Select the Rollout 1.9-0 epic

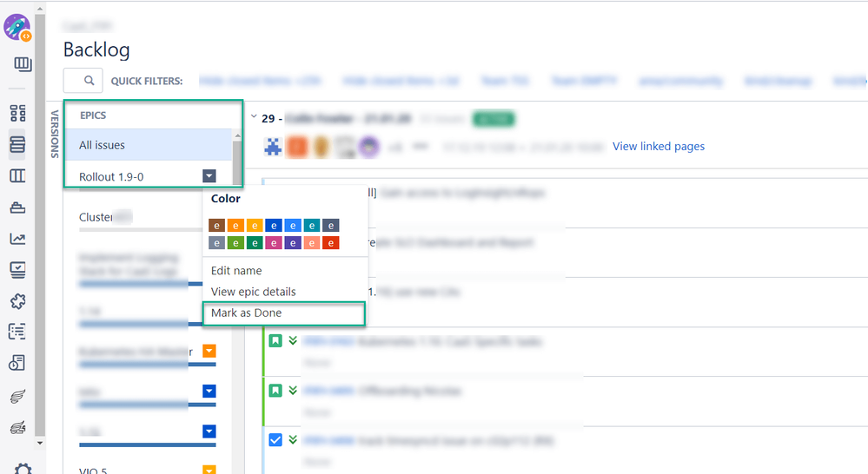111,177
